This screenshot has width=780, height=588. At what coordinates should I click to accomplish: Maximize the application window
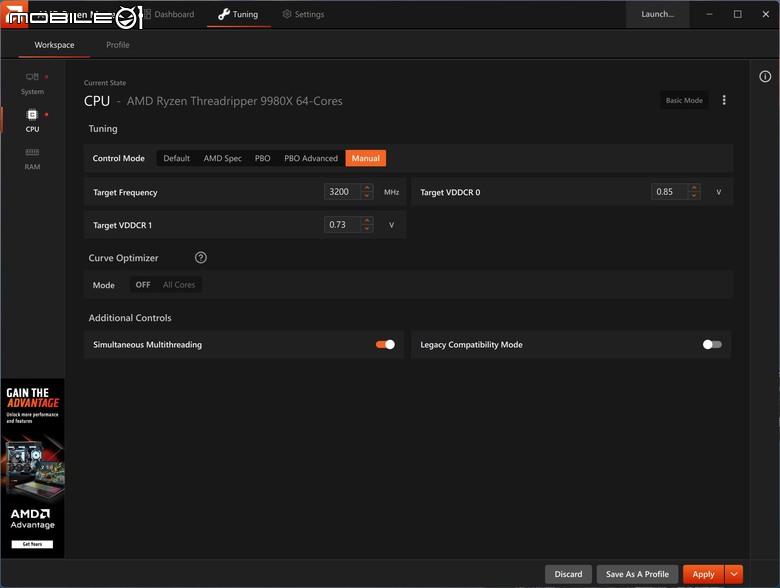click(x=738, y=14)
